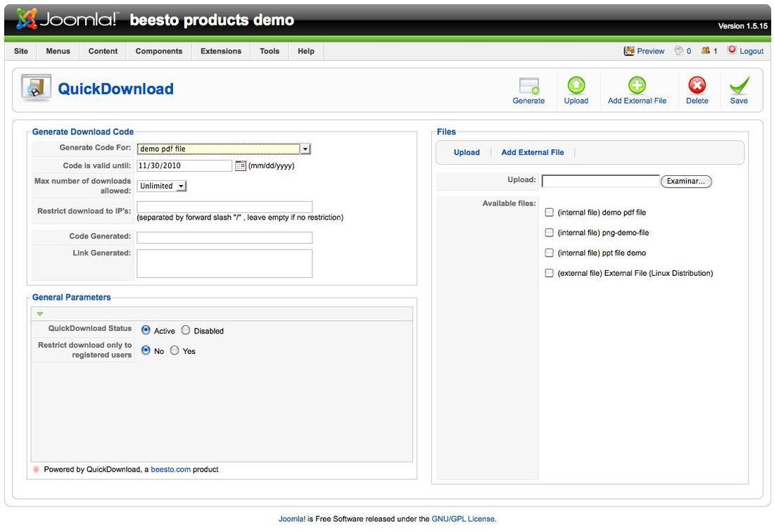Image resolution: width=774 pixels, height=532 pixels.
Task: Open the beesto.com link
Action: click(171, 469)
